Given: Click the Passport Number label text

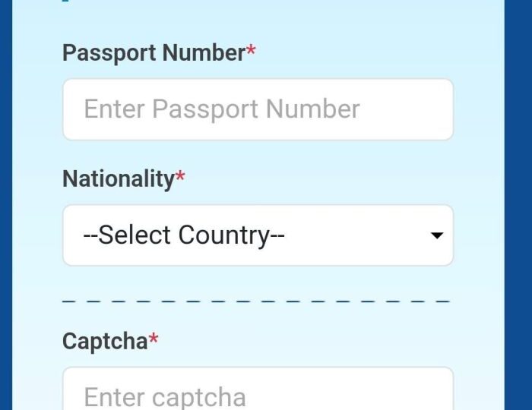Looking at the screenshot, I should click(x=153, y=53).
